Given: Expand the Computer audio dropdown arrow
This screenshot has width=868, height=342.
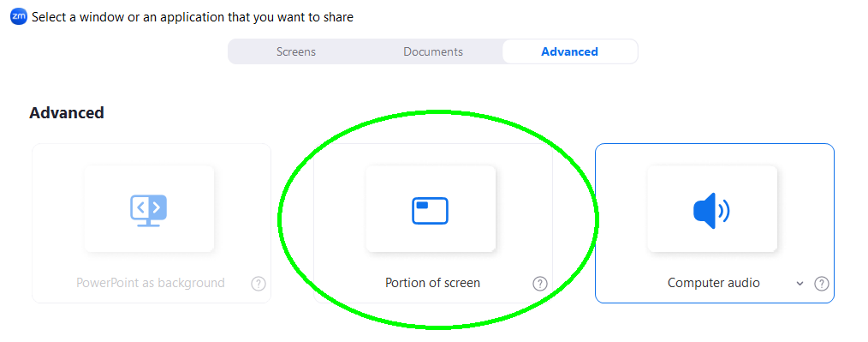Looking at the screenshot, I should [800, 284].
